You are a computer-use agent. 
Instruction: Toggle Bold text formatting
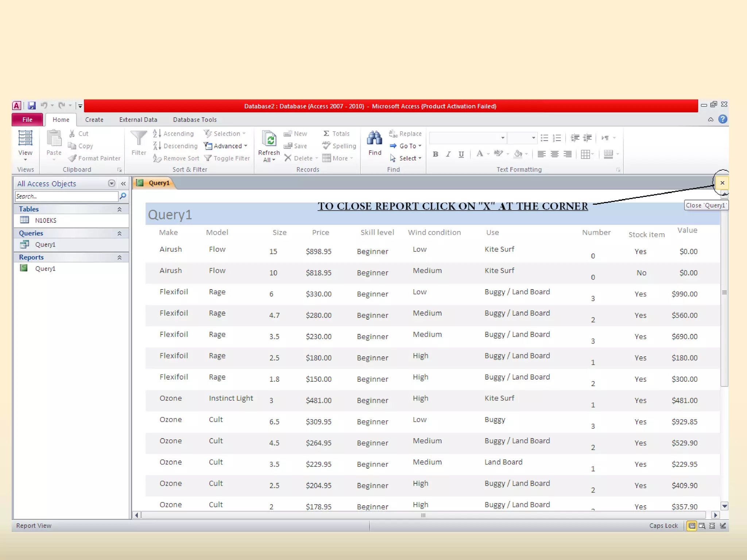[435, 154]
